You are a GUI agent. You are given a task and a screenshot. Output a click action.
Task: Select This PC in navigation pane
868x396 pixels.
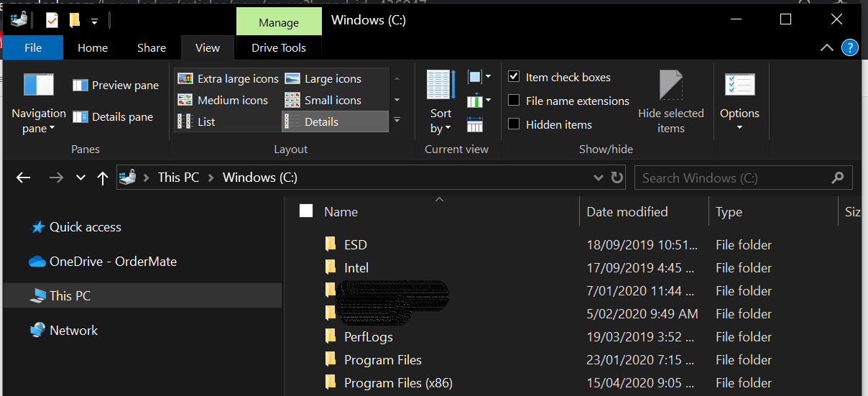142,295
